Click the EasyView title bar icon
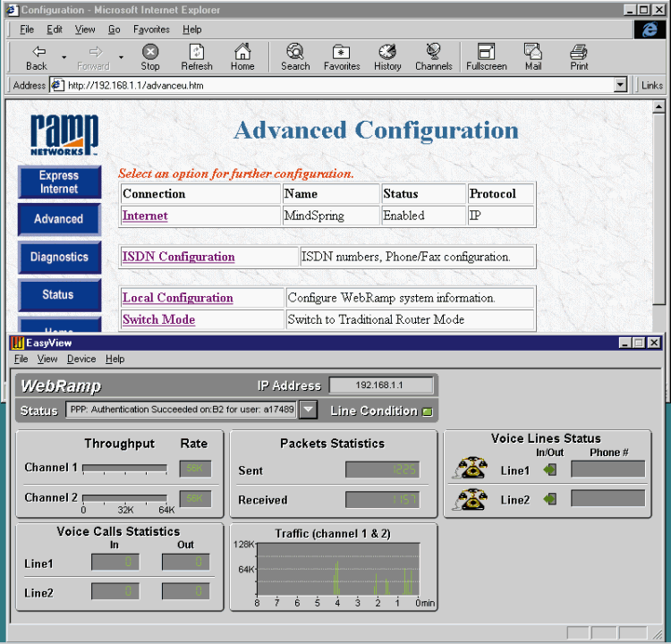 [17, 343]
